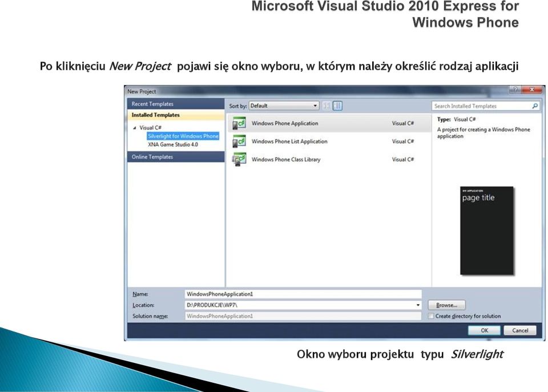Click the Cancel button
The width and height of the screenshot is (548, 392).
520,330
